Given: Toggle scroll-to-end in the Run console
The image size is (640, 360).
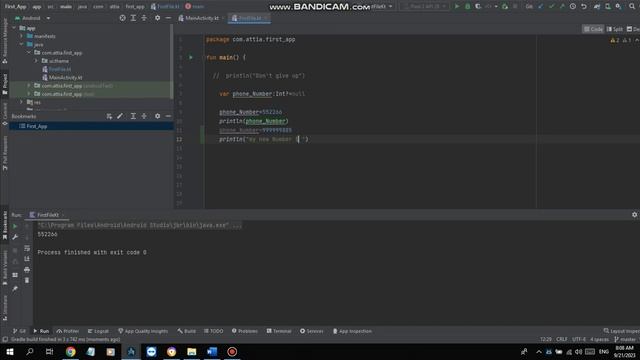Looking at the screenshot, I should (x=27, y=259).
